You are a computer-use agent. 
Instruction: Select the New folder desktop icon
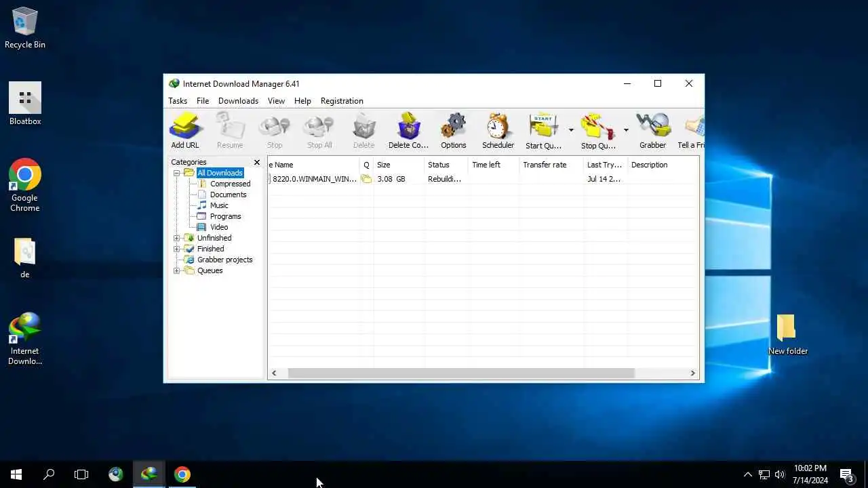(x=787, y=334)
